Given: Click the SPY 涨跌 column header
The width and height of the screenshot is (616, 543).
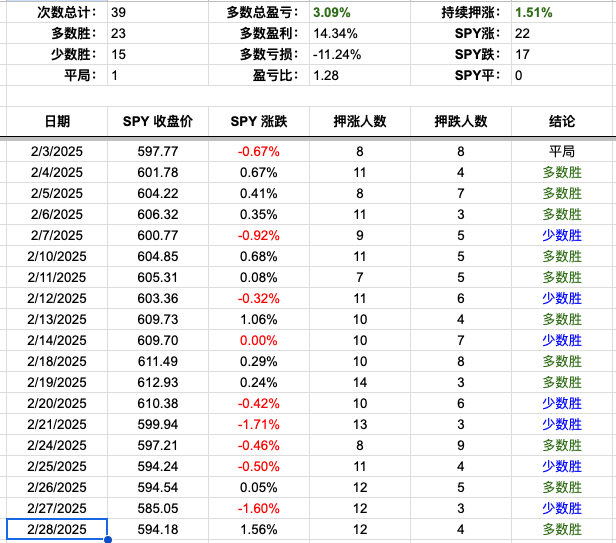Looking at the screenshot, I should click(x=258, y=121).
